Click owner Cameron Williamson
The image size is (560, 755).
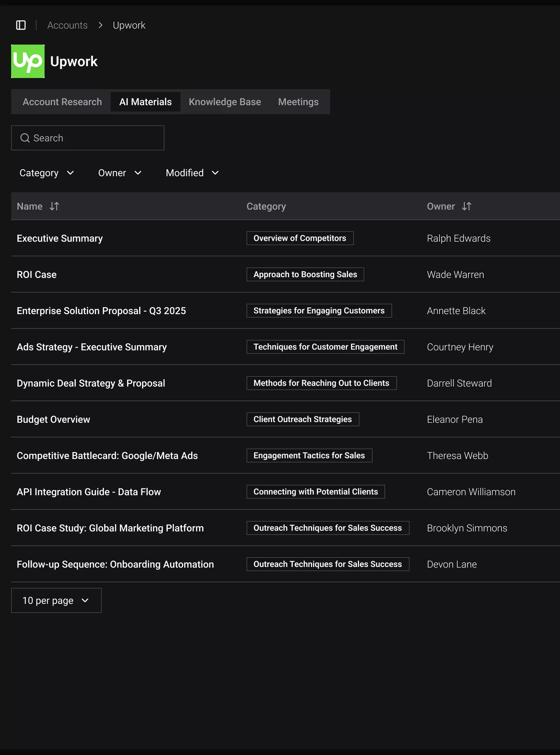point(471,492)
